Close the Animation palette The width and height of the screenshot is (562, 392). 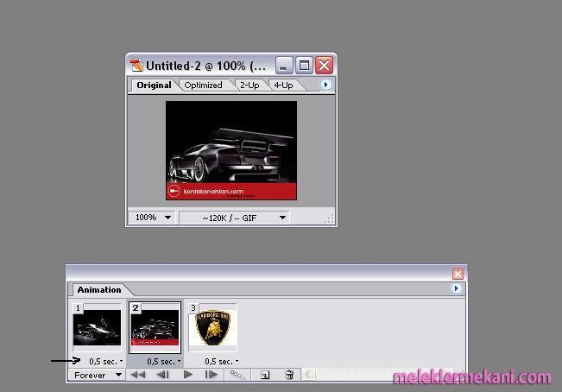click(458, 274)
